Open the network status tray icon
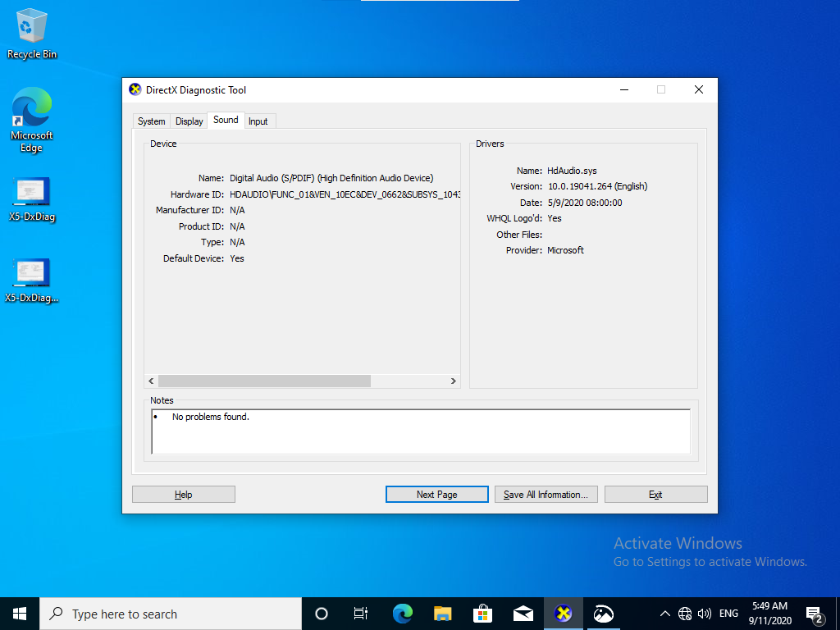 (685, 614)
